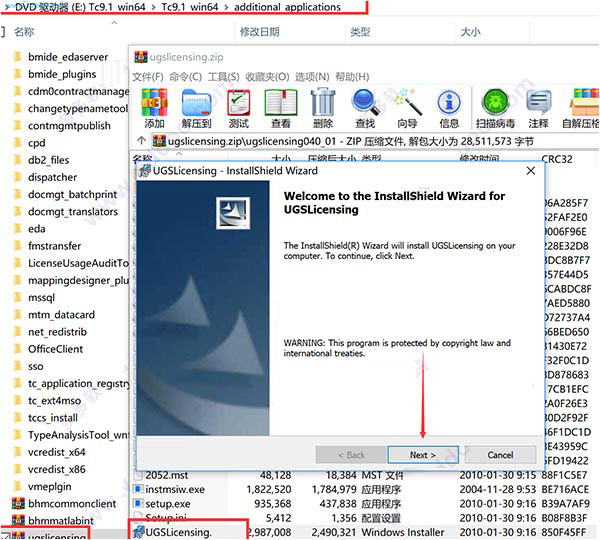Select the db2_files folder
Viewport: 600px width, 540px height.
click(x=48, y=160)
